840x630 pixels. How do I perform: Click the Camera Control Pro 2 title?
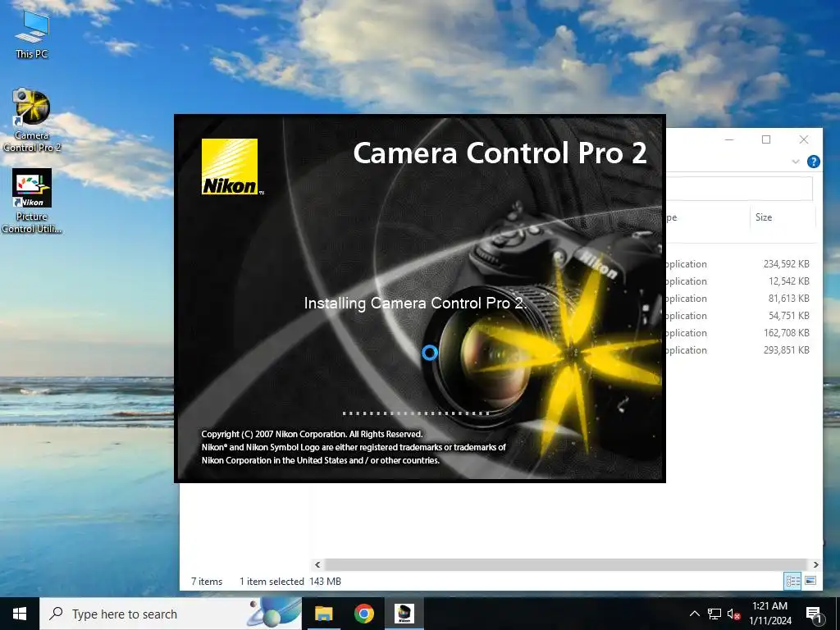click(x=500, y=153)
